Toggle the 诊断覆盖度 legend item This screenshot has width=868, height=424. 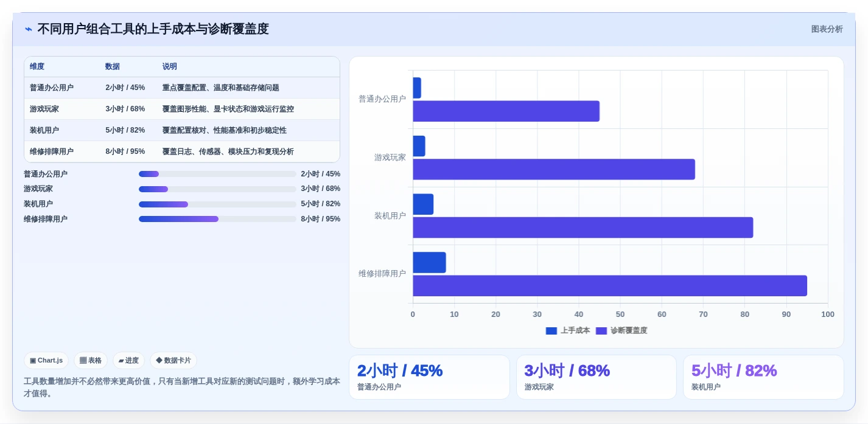point(621,330)
